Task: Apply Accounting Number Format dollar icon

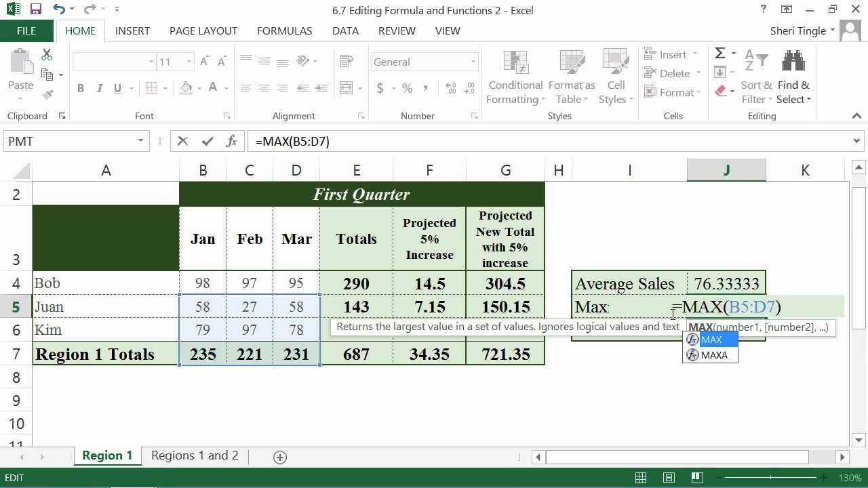Action: point(380,88)
